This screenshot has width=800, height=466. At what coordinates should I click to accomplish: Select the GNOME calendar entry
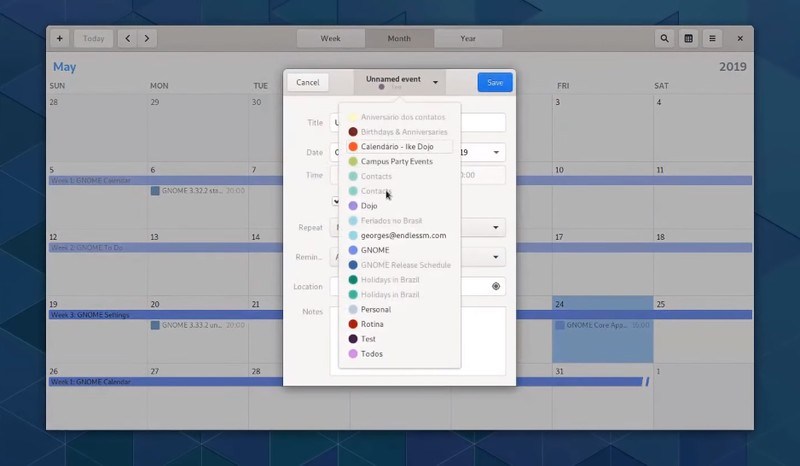[399, 250]
